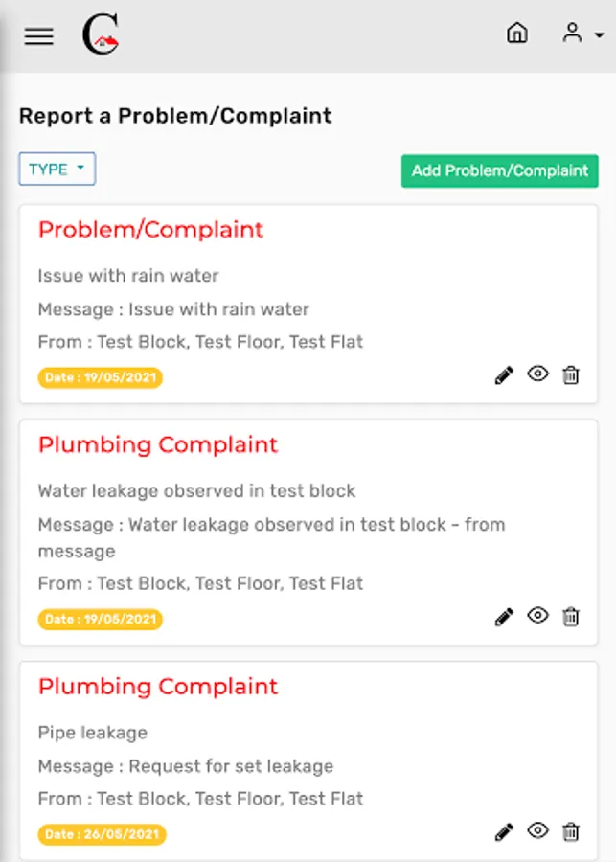The image size is (616, 862).
Task: Click the Pipe leakage card title
Action: coord(157,687)
